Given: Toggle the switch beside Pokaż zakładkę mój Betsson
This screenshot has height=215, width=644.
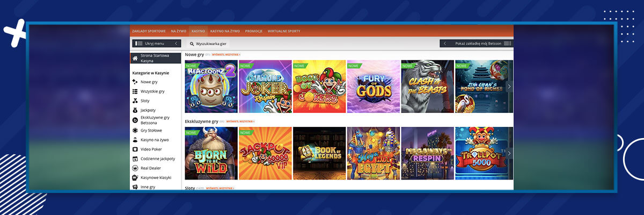Looking at the screenshot, I should point(508,44).
